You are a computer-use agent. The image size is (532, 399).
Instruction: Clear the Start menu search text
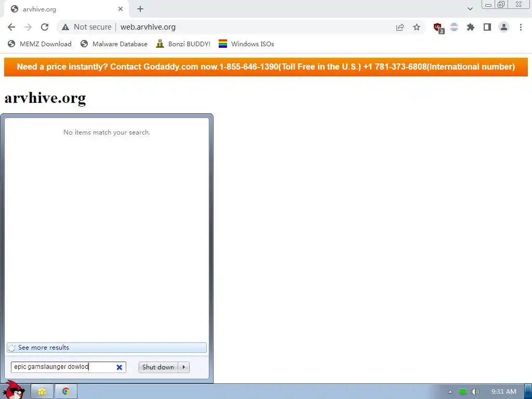click(x=119, y=367)
